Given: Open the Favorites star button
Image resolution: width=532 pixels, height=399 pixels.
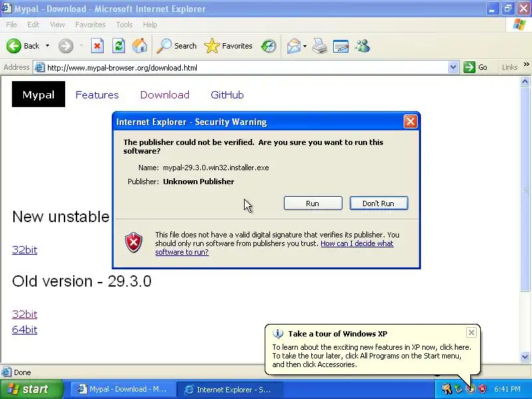Looking at the screenshot, I should [228, 46].
